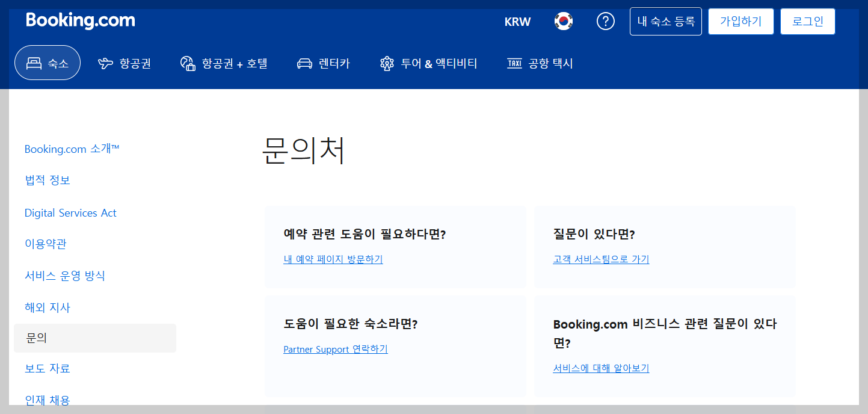Open 서비스 운영 방식 in the sidebar
Viewport: 868px width, 414px height.
tap(65, 276)
